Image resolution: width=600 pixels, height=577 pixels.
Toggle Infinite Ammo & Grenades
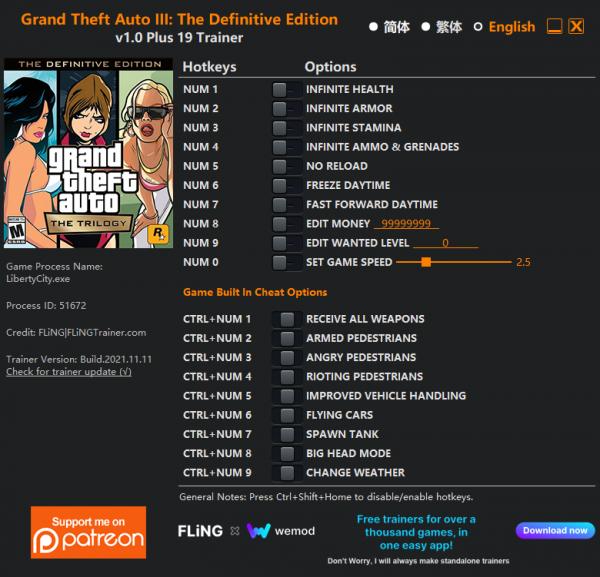[287, 147]
